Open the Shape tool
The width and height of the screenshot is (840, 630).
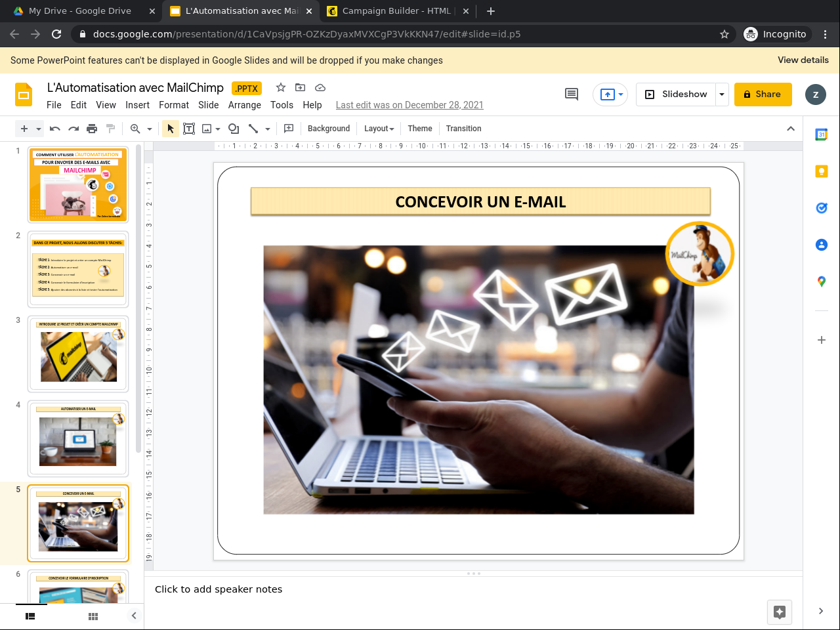coord(234,129)
